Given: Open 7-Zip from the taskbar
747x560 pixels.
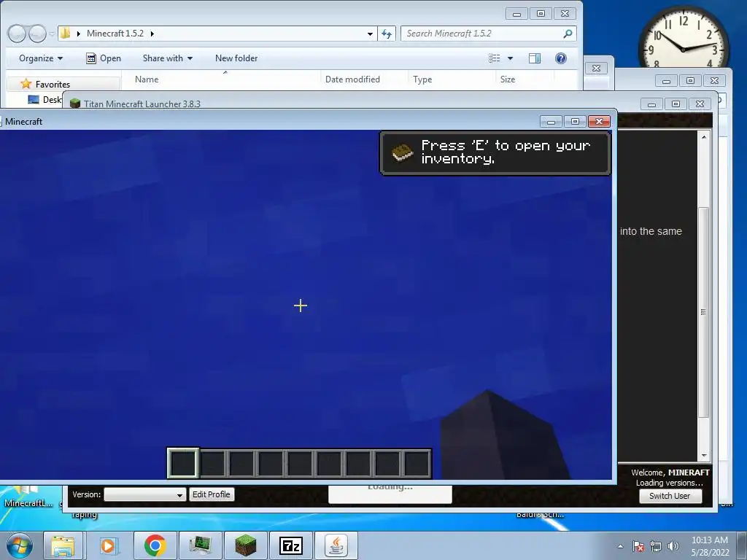Looking at the screenshot, I should coord(290,545).
